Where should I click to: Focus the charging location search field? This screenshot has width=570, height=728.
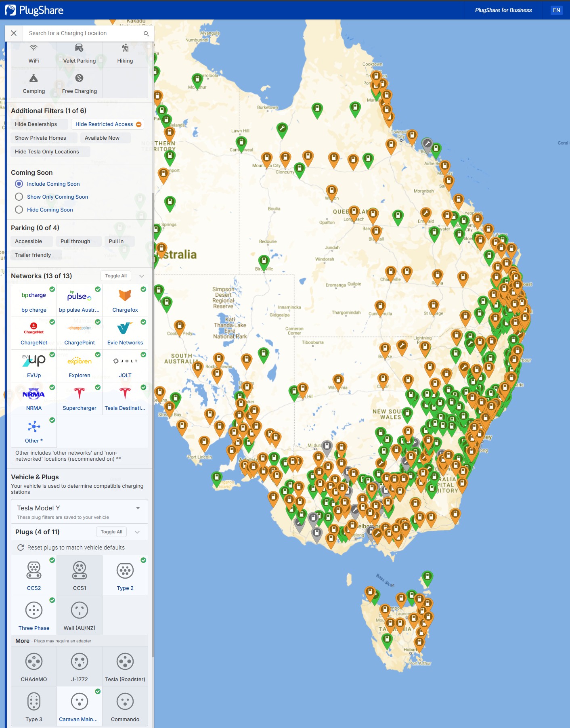(x=84, y=33)
